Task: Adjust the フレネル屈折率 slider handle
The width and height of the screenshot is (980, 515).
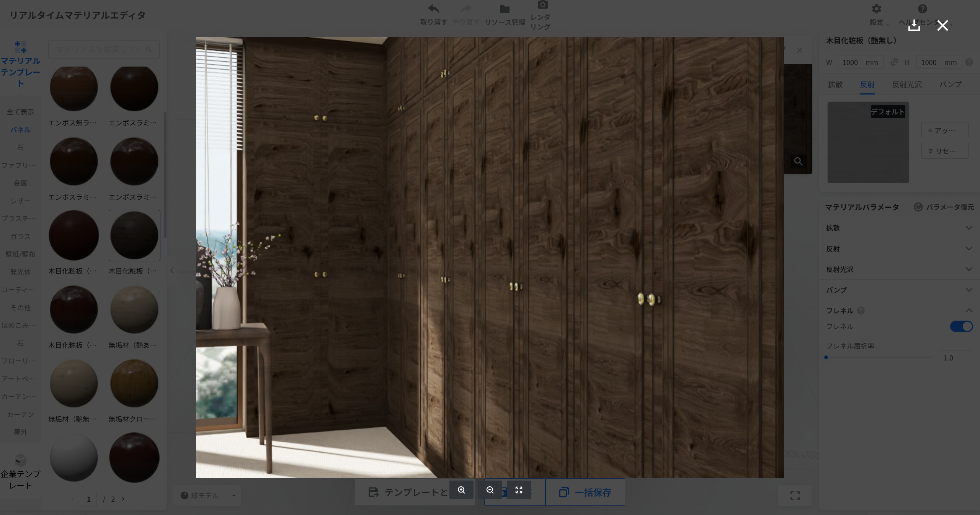Action: click(826, 357)
